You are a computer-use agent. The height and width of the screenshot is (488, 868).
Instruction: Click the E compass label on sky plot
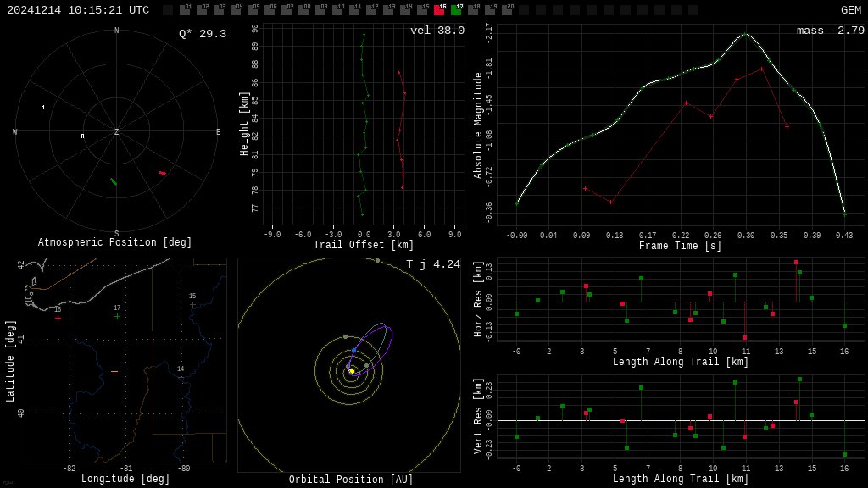click(x=218, y=131)
